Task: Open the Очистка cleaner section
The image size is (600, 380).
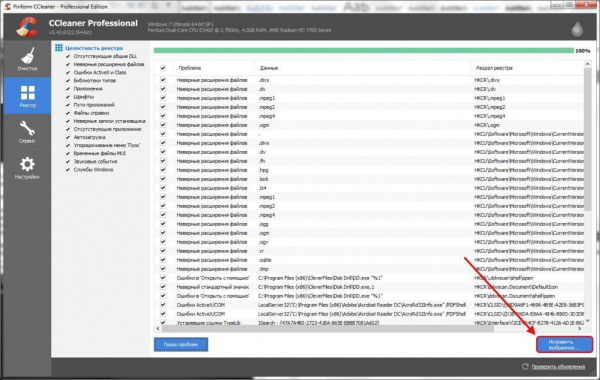Action: pos(27,59)
